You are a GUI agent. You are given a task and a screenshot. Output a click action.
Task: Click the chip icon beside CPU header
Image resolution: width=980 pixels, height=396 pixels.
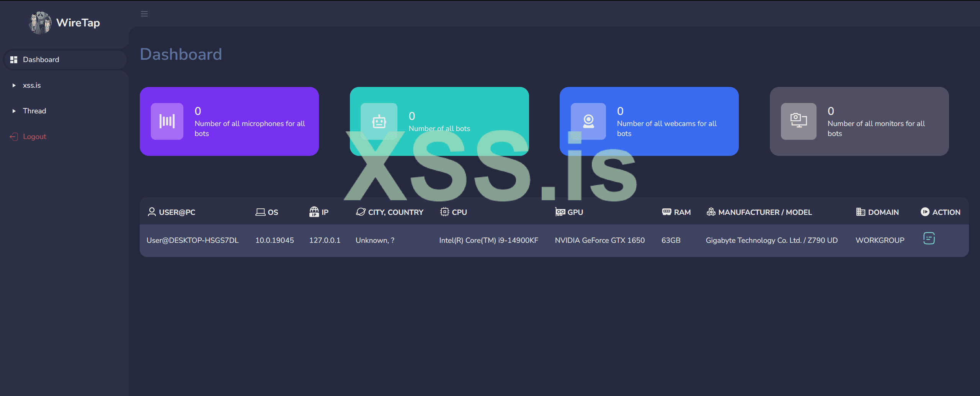[x=444, y=212]
